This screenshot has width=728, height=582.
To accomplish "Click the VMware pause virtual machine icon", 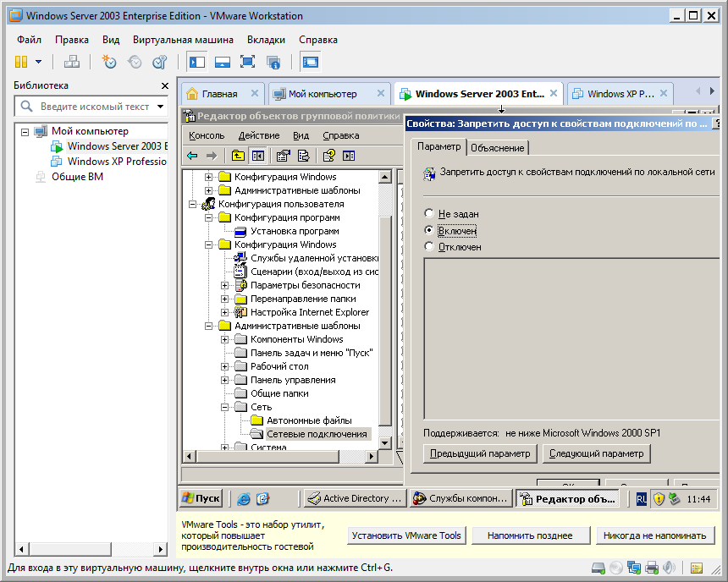I will click(21, 62).
